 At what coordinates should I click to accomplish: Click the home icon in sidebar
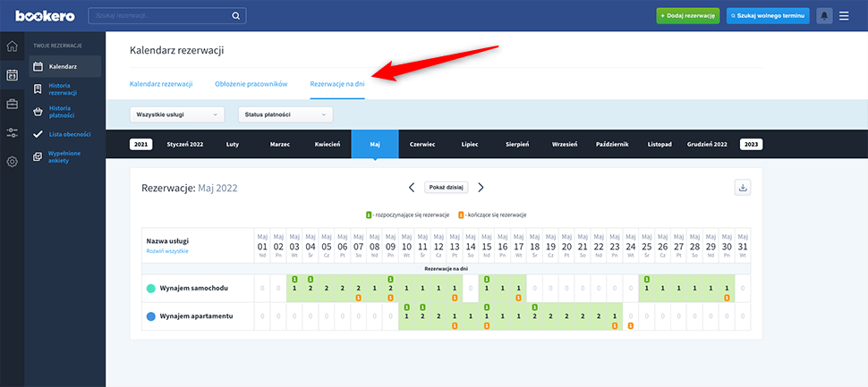[13, 47]
